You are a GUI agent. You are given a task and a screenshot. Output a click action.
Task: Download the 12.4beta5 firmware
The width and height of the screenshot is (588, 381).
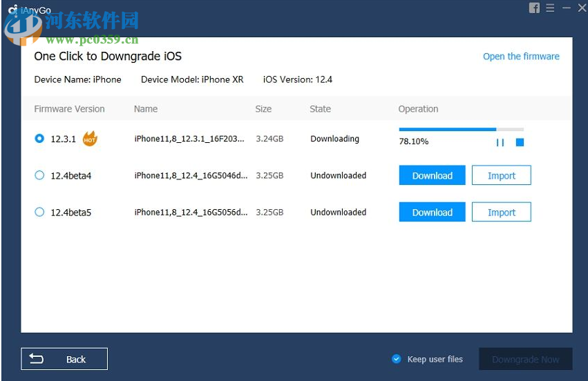(432, 212)
